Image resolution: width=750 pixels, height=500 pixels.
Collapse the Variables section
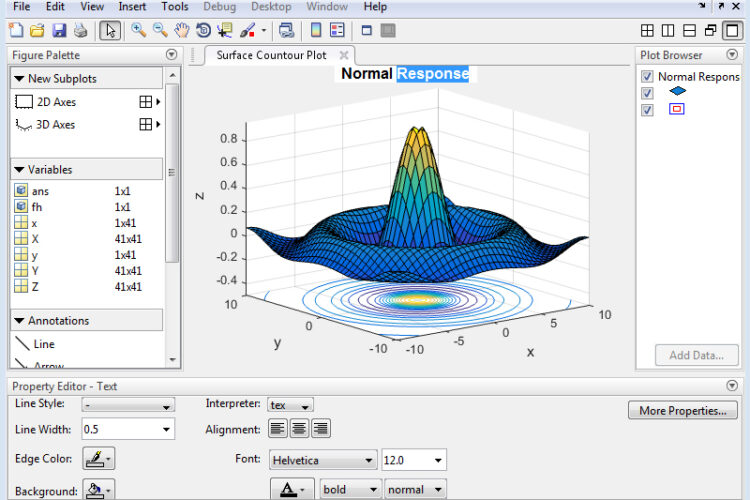click(x=19, y=169)
